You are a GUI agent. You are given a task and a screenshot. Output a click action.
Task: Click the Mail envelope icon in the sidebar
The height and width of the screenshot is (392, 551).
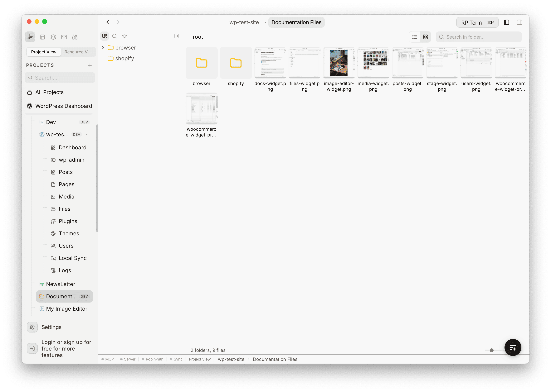[x=64, y=37]
